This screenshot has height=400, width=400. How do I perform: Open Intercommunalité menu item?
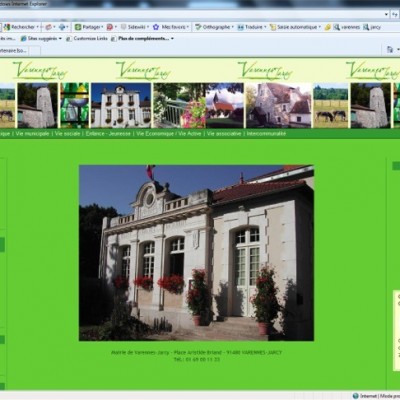pos(266,134)
